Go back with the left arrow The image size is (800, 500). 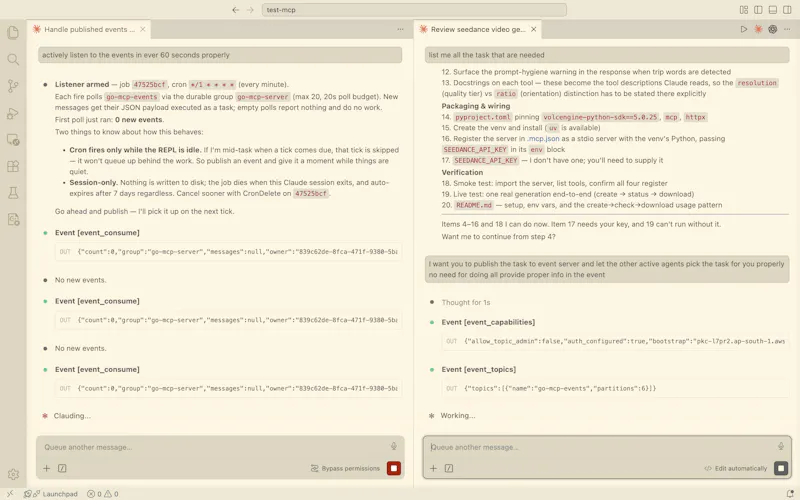tap(235, 10)
